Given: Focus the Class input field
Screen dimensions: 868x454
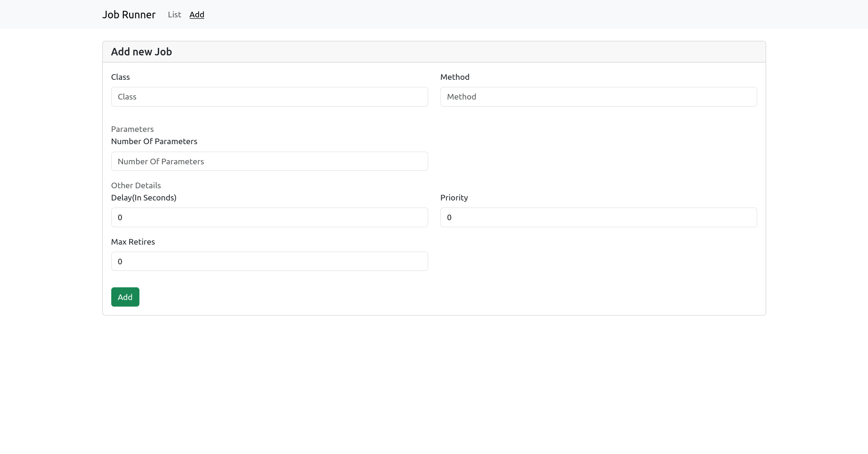Looking at the screenshot, I should pos(269,97).
